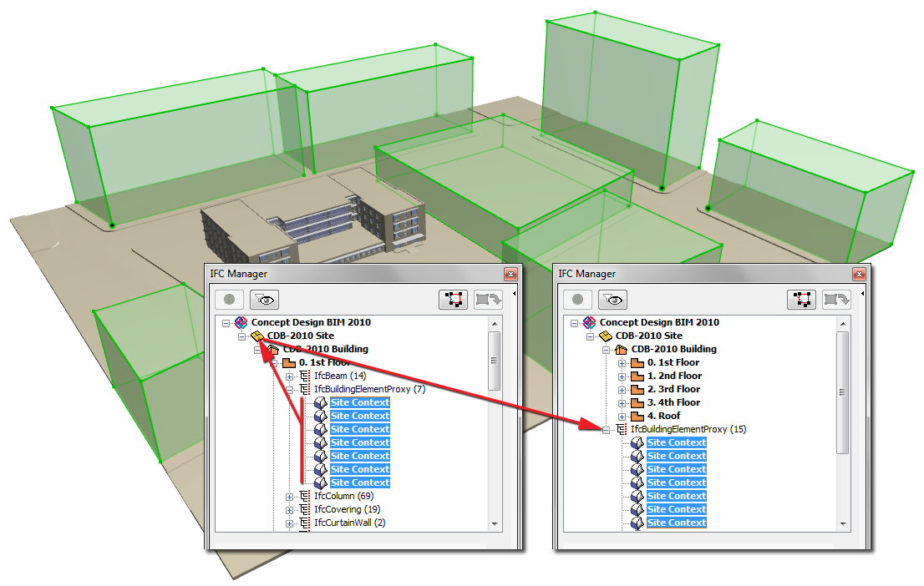Click the CDB-2010 Building house icon in right window
Viewport: 924px width, 586px height.
(x=621, y=349)
